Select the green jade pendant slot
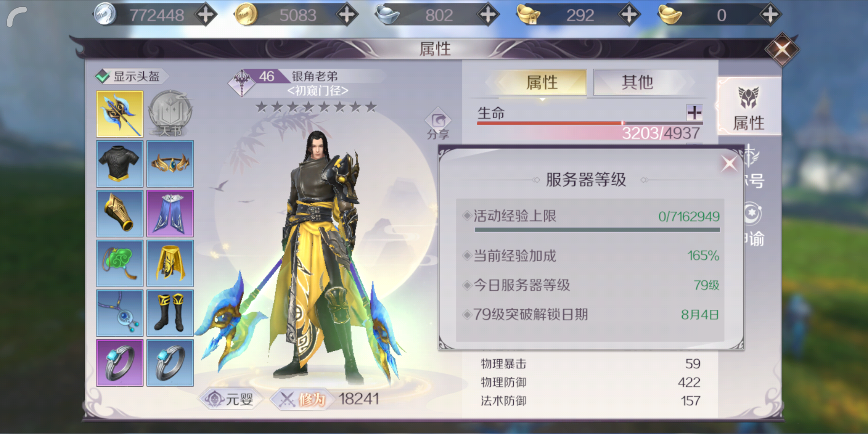868x434 pixels. click(x=120, y=263)
